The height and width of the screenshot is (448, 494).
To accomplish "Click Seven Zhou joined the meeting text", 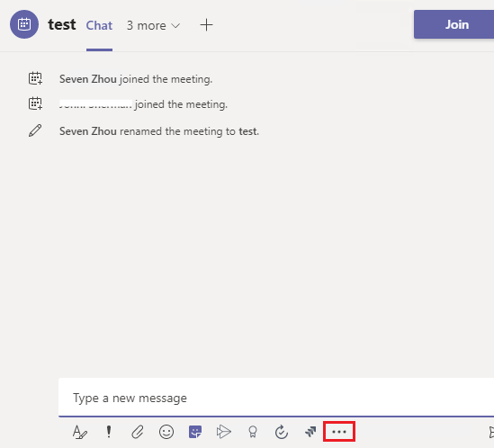I will (x=136, y=79).
